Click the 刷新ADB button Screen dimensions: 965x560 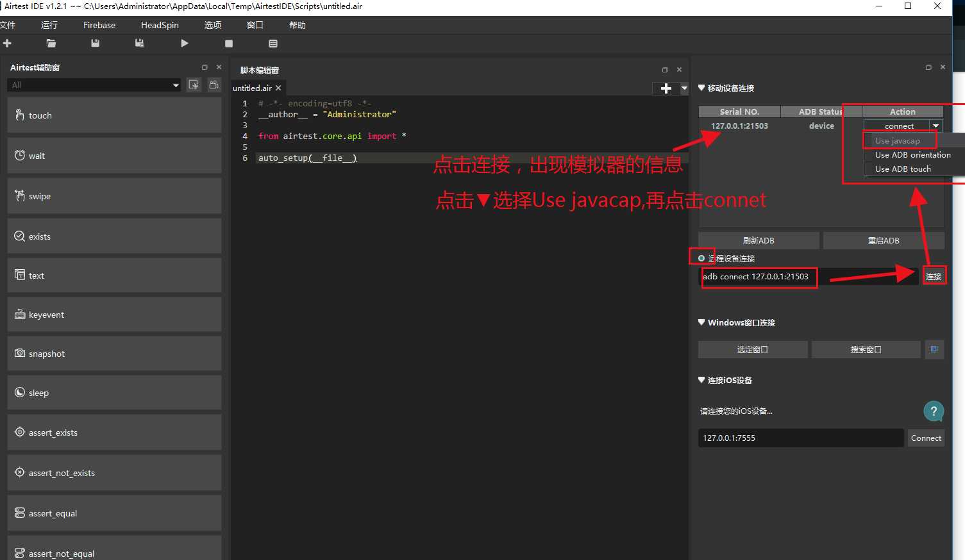[759, 240]
